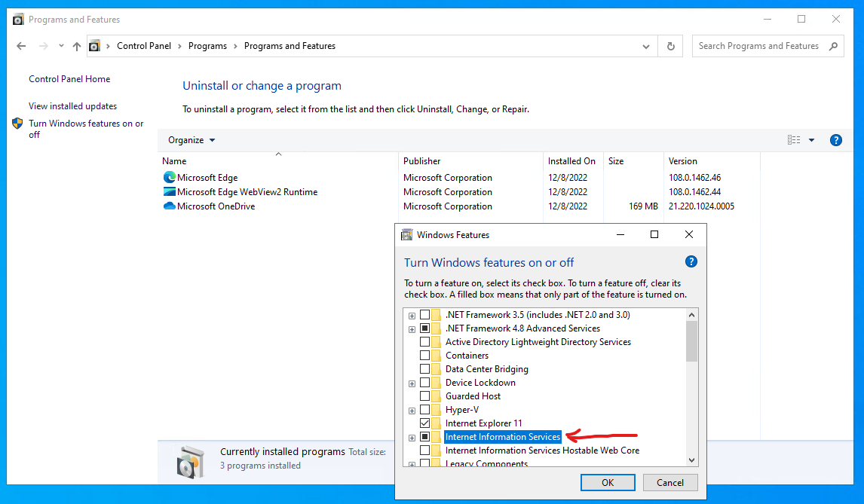Sort programs by Publisher column
The width and height of the screenshot is (864, 504).
470,160
